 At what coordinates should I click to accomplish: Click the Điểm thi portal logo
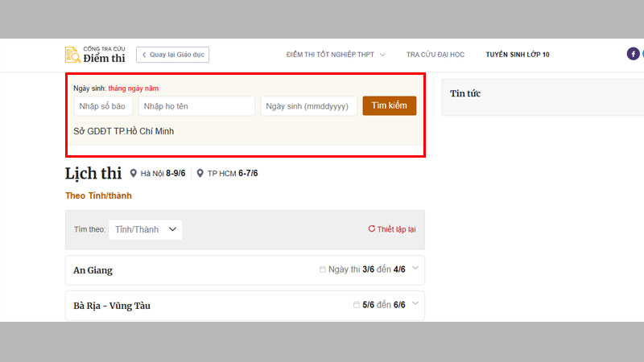click(95, 55)
